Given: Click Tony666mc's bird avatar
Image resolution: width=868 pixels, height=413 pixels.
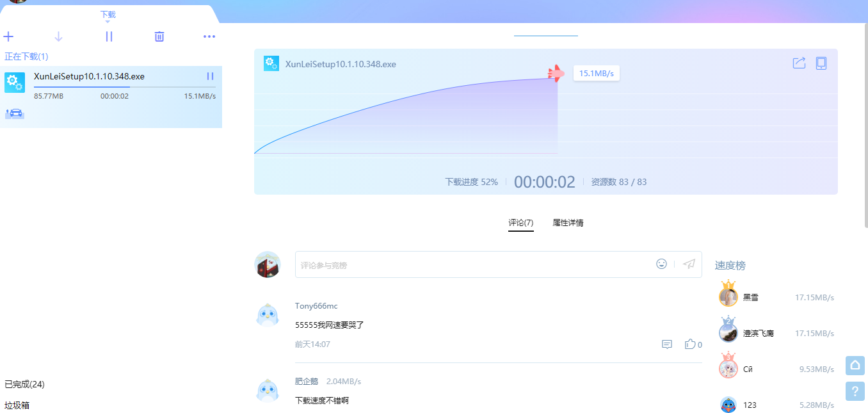Looking at the screenshot, I should tap(268, 314).
